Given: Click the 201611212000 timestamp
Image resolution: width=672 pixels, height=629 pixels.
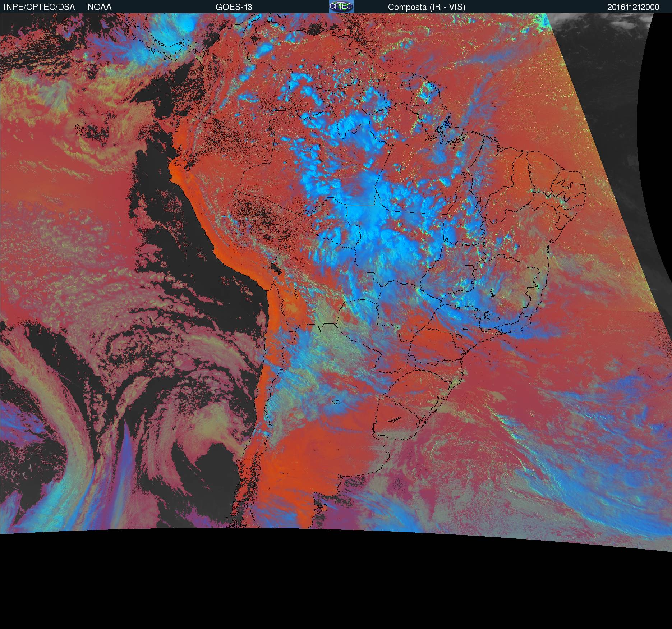Looking at the screenshot, I should 633,7.
